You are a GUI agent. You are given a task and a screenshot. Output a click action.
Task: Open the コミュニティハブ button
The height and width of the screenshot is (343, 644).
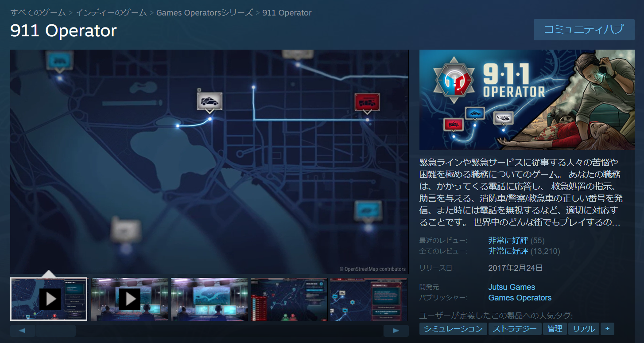[584, 30]
